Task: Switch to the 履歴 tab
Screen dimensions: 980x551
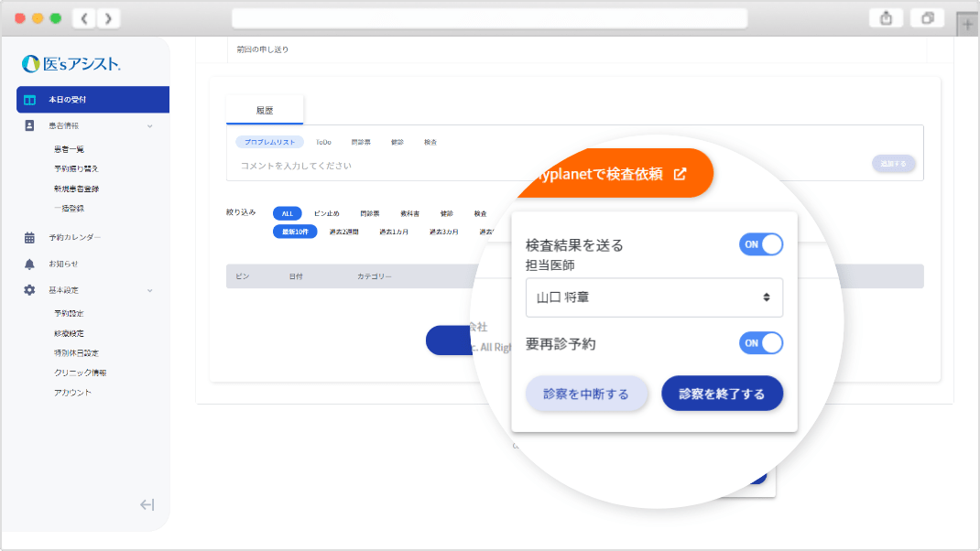Action: pyautogui.click(x=265, y=110)
